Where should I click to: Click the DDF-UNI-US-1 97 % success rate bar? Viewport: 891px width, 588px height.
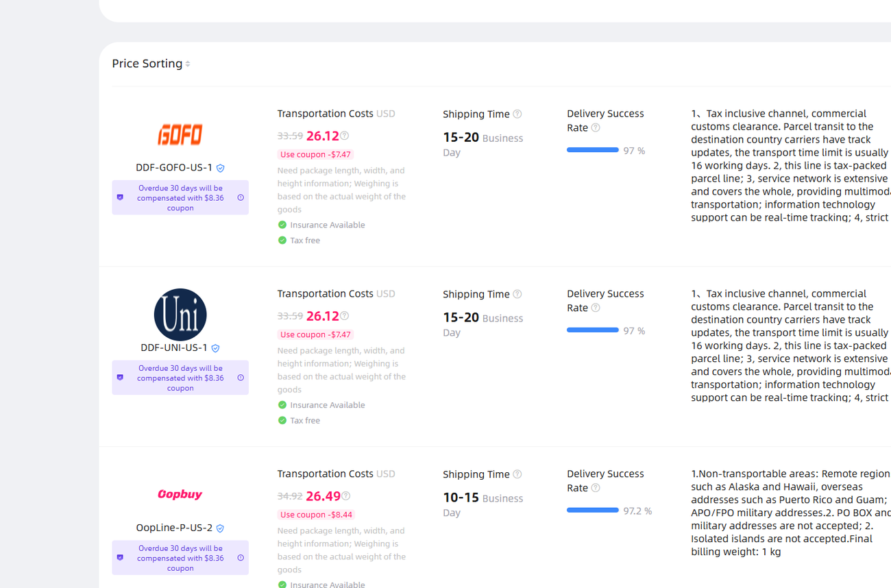[x=593, y=330]
